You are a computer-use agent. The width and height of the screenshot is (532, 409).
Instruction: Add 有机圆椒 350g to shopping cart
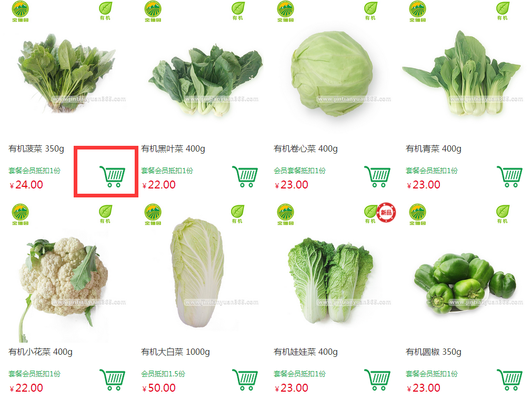point(509,380)
